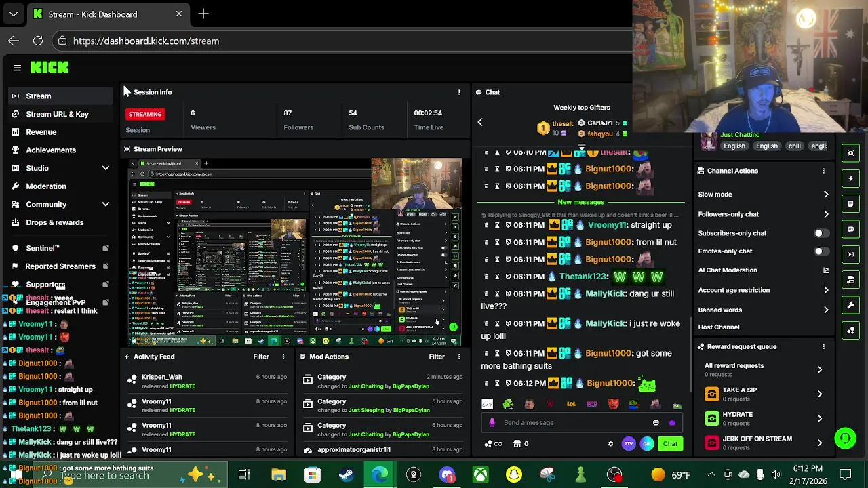Open the Revenue page

pos(60,132)
